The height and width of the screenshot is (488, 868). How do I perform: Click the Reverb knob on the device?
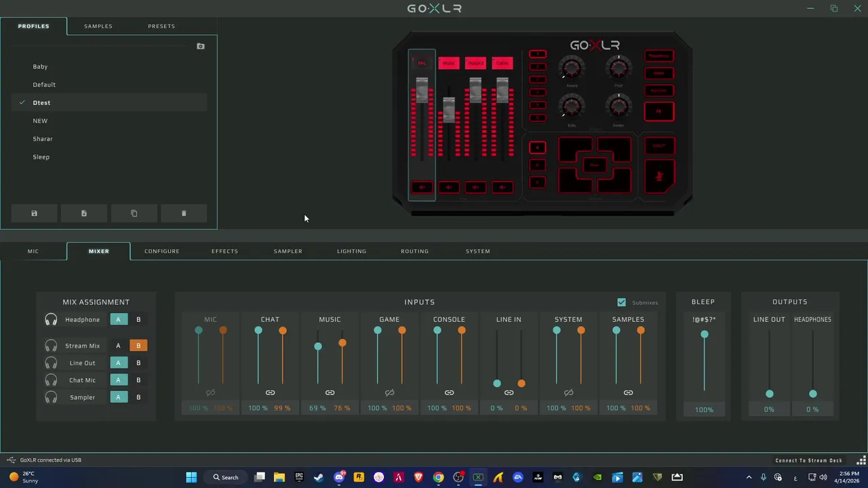pyautogui.click(x=572, y=68)
